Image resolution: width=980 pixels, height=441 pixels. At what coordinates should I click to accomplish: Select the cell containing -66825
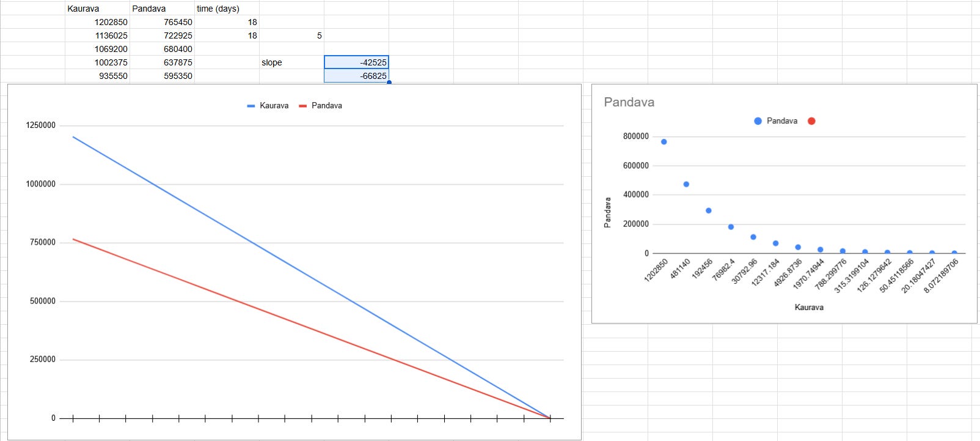(356, 76)
